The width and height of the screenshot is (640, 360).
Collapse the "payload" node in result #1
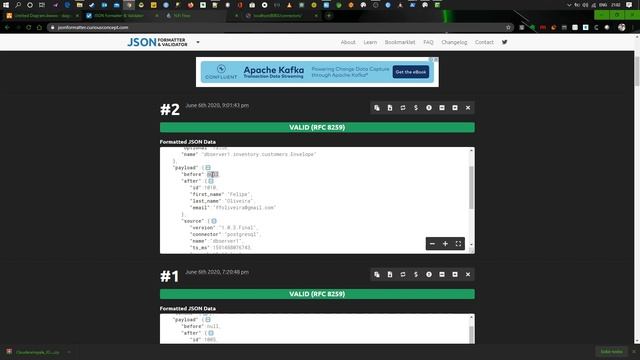pyautogui.click(x=208, y=320)
